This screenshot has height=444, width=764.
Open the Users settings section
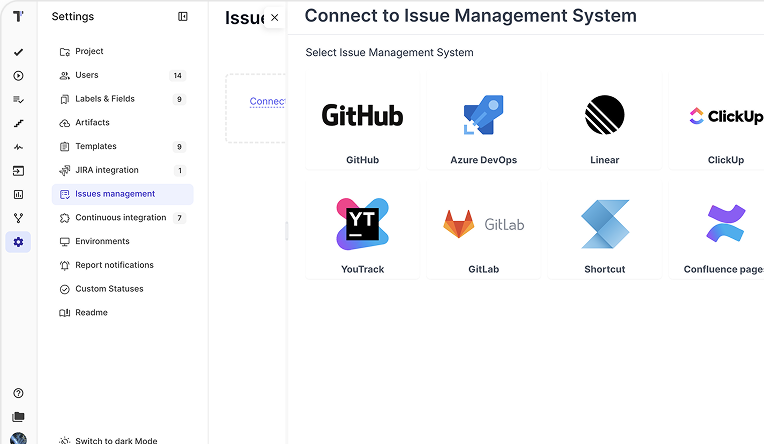[87, 75]
